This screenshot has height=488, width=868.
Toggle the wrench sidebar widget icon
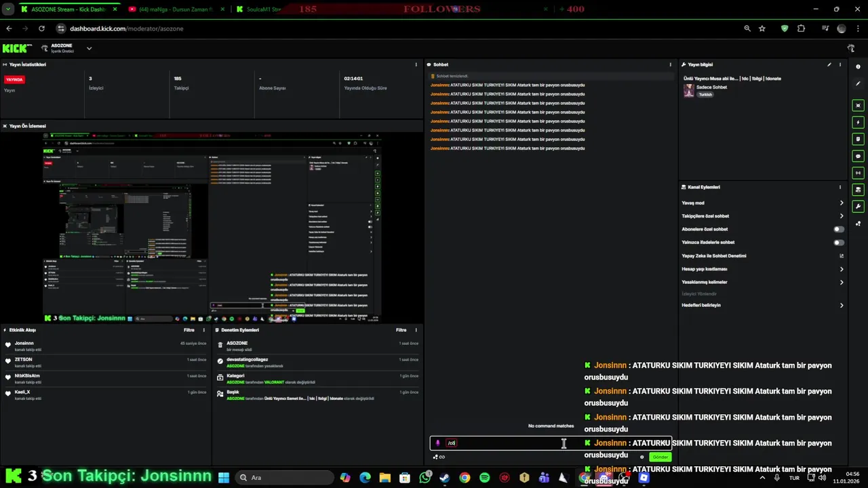(x=859, y=206)
